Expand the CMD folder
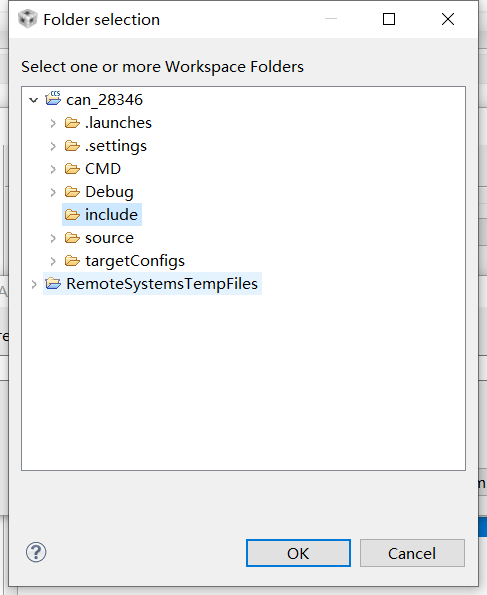487x595 pixels. point(53,169)
